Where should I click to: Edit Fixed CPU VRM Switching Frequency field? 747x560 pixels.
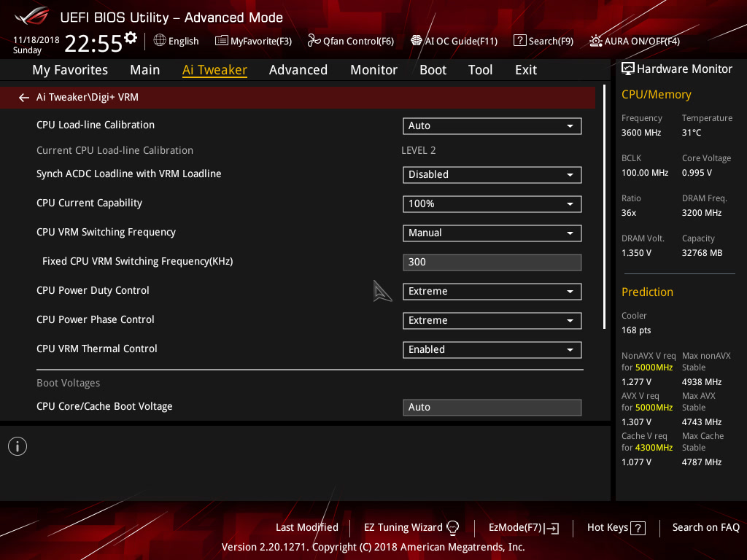point(492,262)
